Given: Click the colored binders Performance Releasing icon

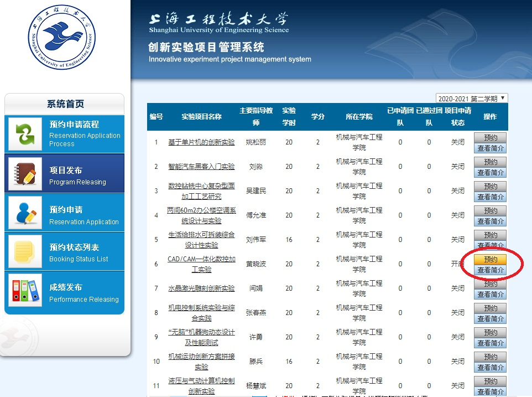Looking at the screenshot, I should pyautogui.click(x=25, y=291).
